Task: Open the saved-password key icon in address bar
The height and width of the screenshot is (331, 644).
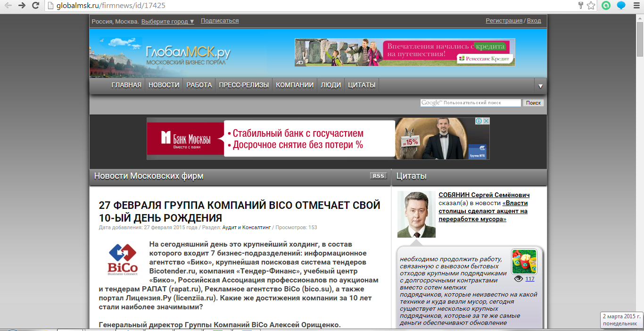Action: [x=581, y=6]
